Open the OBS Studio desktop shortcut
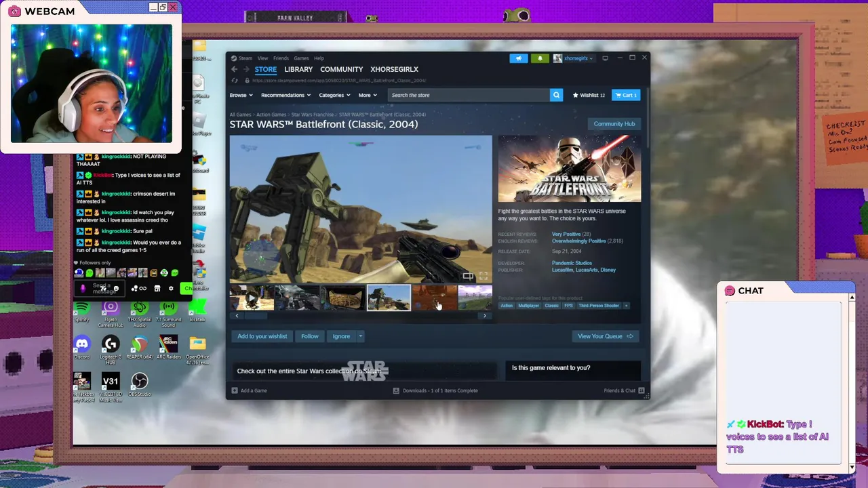Screen dimensions: 868x488 click(x=139, y=384)
